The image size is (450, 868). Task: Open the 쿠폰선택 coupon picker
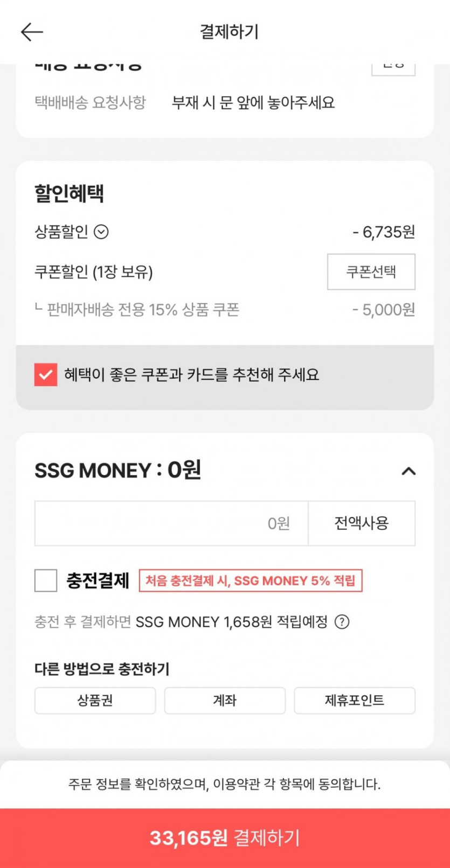pyautogui.click(x=371, y=271)
